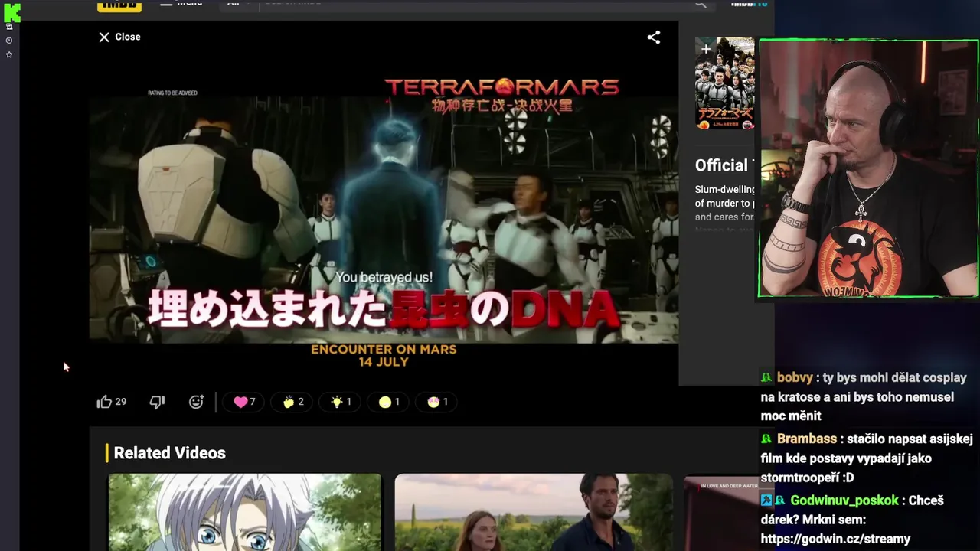
Task: Add a clapping hands reaction
Action: coord(292,402)
